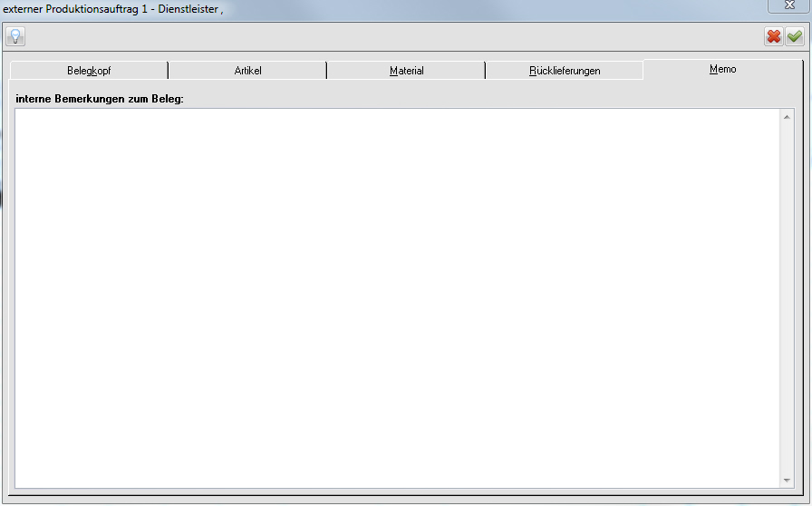Close the externer Produktionsauftrag window

tap(789, 5)
